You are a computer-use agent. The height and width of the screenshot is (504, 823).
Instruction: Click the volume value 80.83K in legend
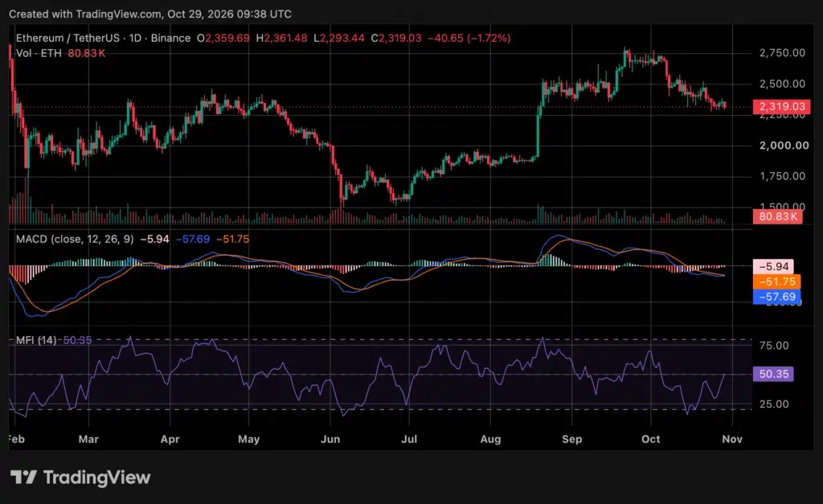pos(86,53)
